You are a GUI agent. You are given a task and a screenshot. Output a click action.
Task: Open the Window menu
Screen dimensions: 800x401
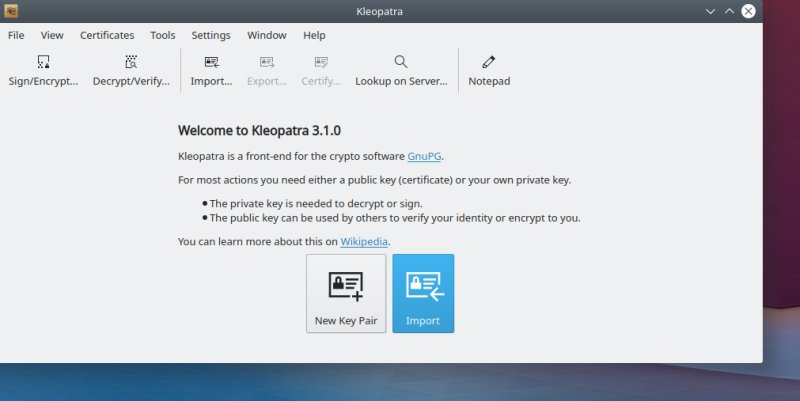(x=267, y=35)
